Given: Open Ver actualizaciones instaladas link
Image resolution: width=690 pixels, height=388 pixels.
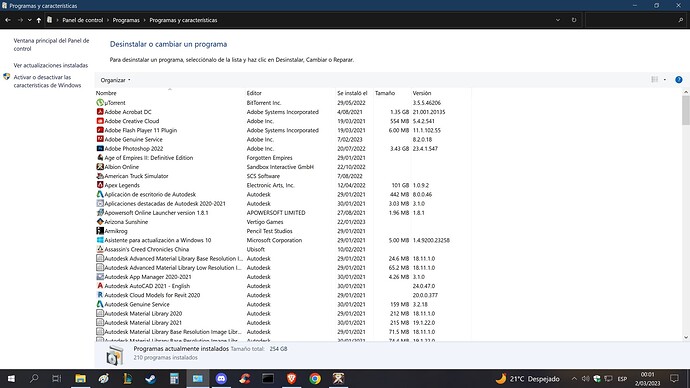Looking at the screenshot, I should coord(51,65).
